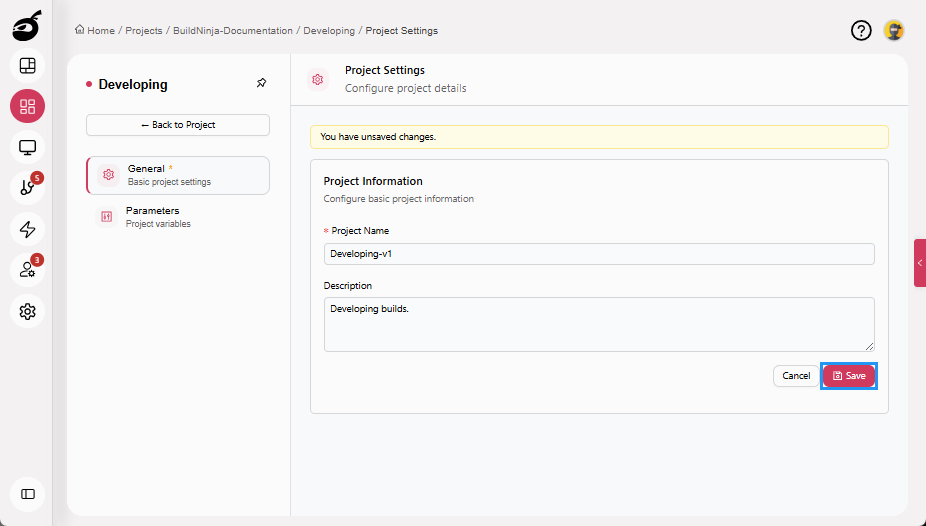
Task: Open Developing breadcrumb link
Action: (x=329, y=31)
